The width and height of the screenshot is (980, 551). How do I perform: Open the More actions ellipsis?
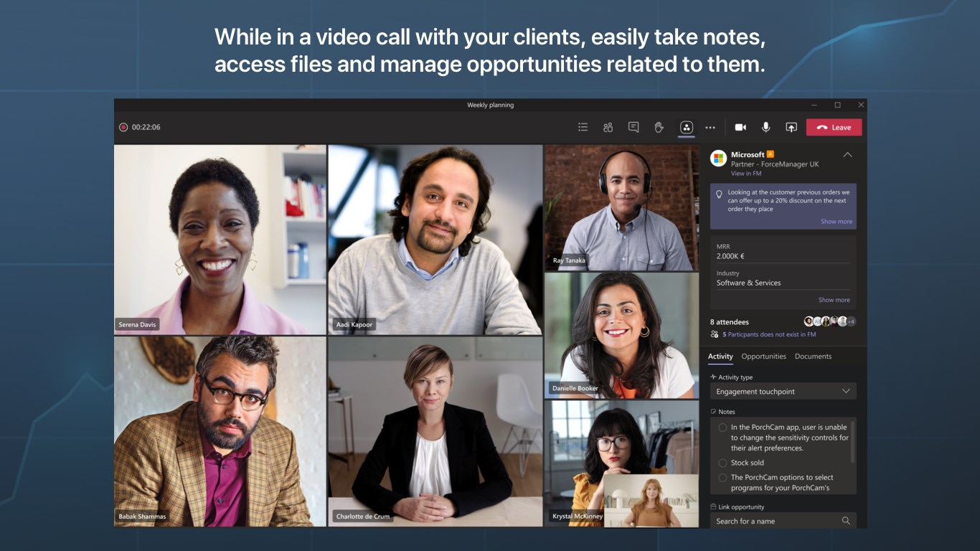(710, 128)
